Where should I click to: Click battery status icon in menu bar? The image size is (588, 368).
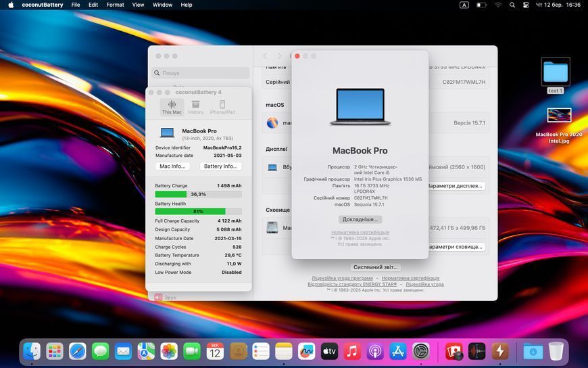(481, 5)
